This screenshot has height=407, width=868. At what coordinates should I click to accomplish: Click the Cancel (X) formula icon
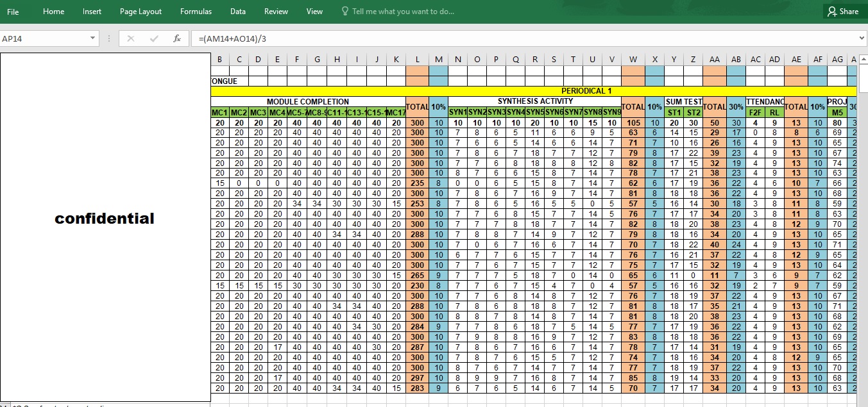click(131, 38)
